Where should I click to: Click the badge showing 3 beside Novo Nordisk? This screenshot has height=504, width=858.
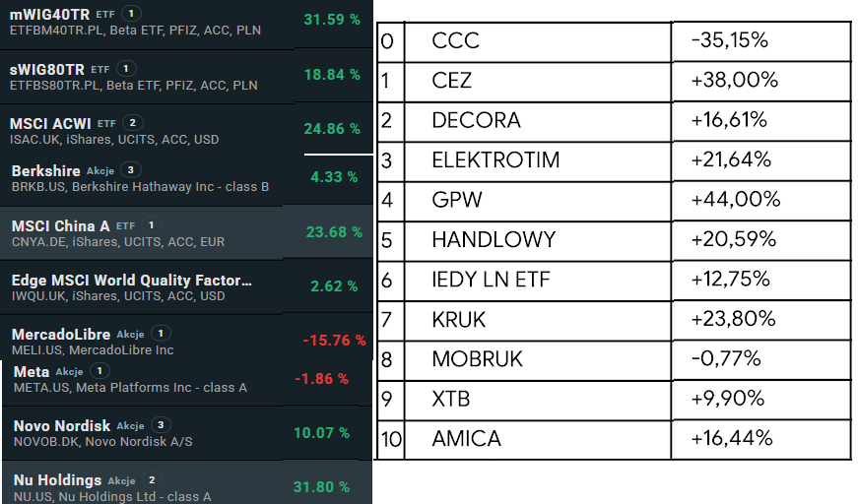[163, 425]
